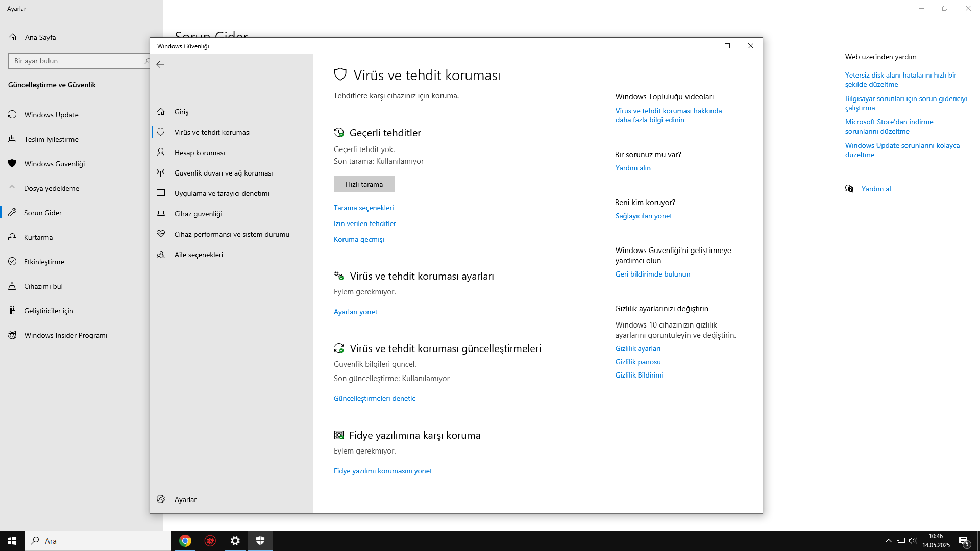
Task: Show hidden system tray icons chevron
Action: coord(888,541)
